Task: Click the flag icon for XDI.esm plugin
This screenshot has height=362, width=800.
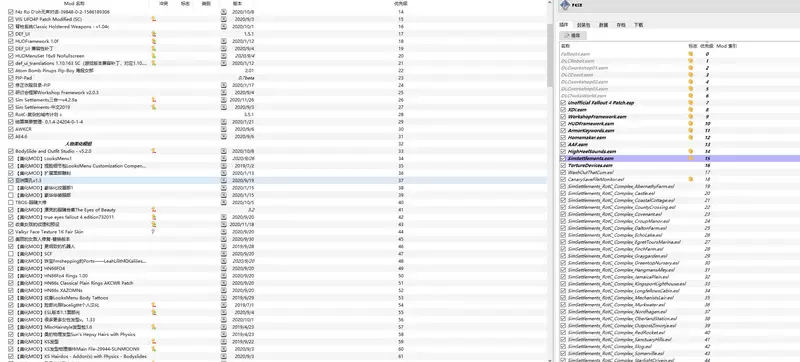Action: (691, 110)
